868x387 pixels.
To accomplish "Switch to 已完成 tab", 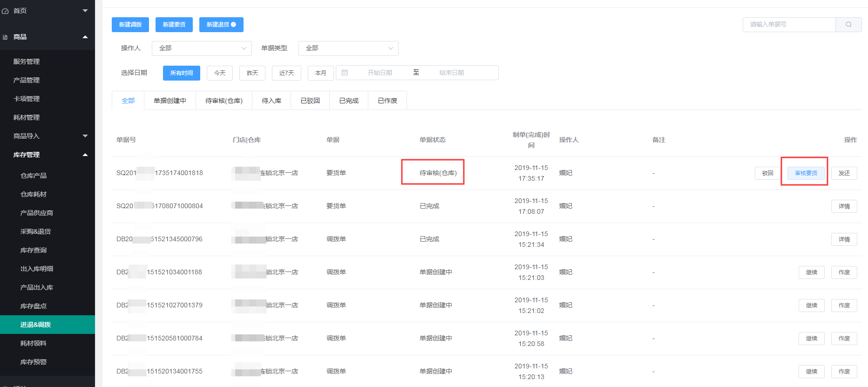I will pyautogui.click(x=349, y=101).
